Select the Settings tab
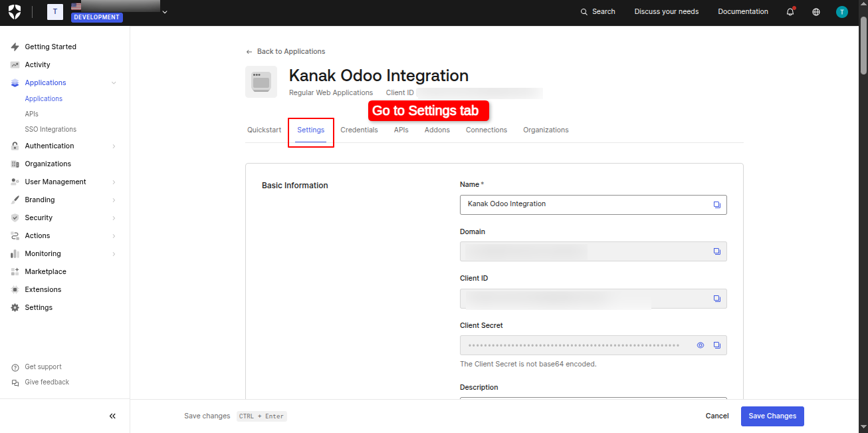Image resolution: width=868 pixels, height=433 pixels. click(x=310, y=130)
